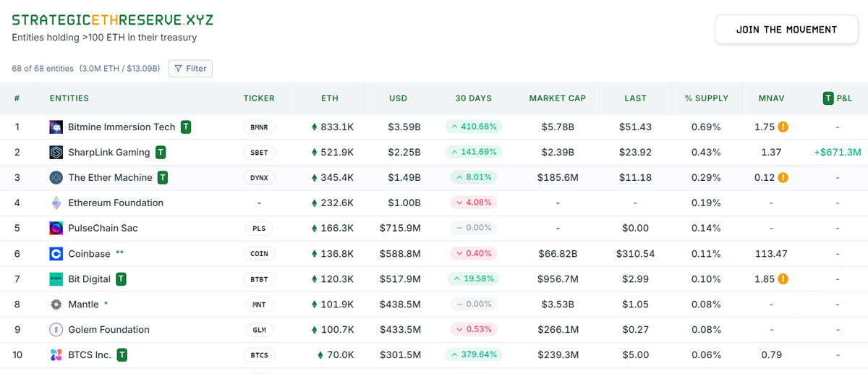Image resolution: width=868 pixels, height=374 pixels.
Task: Click the orange warning icon beside MNAV 1.75
Action: pos(783,127)
